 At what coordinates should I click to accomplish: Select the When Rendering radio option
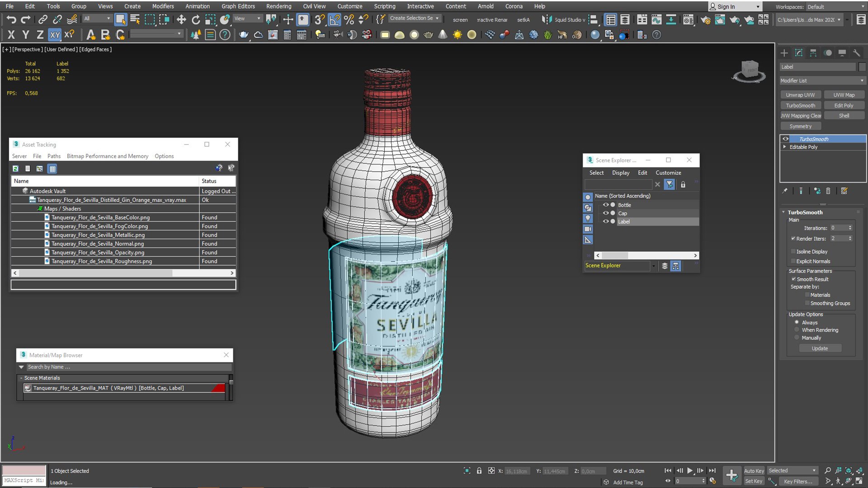tap(797, 330)
